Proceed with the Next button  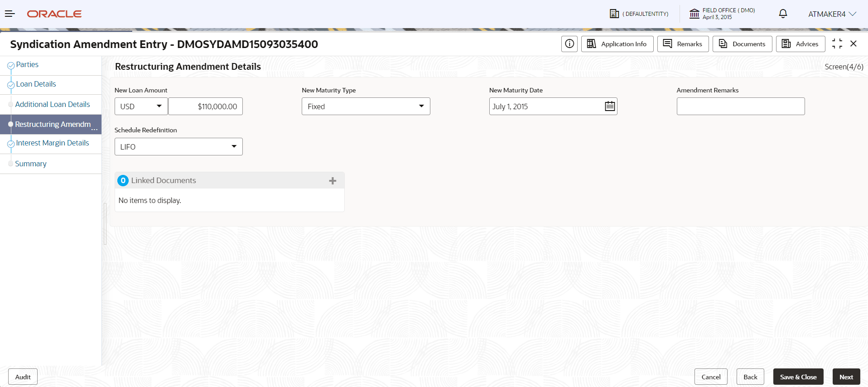(x=846, y=377)
